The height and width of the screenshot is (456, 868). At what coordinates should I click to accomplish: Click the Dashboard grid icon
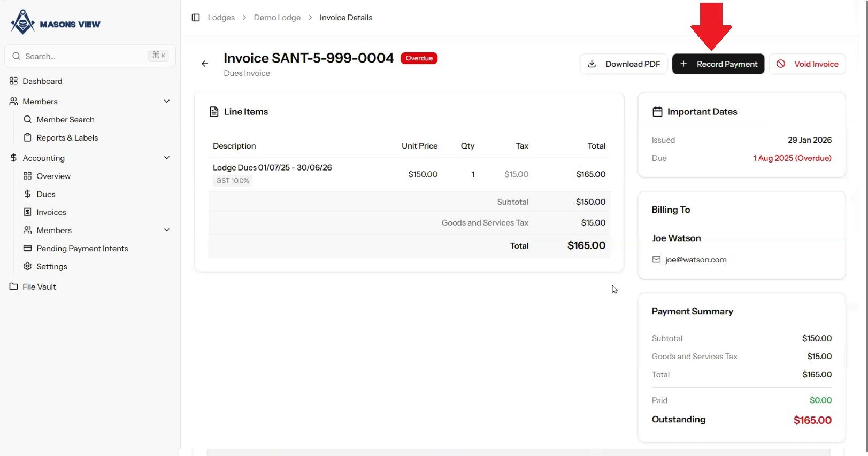point(14,81)
